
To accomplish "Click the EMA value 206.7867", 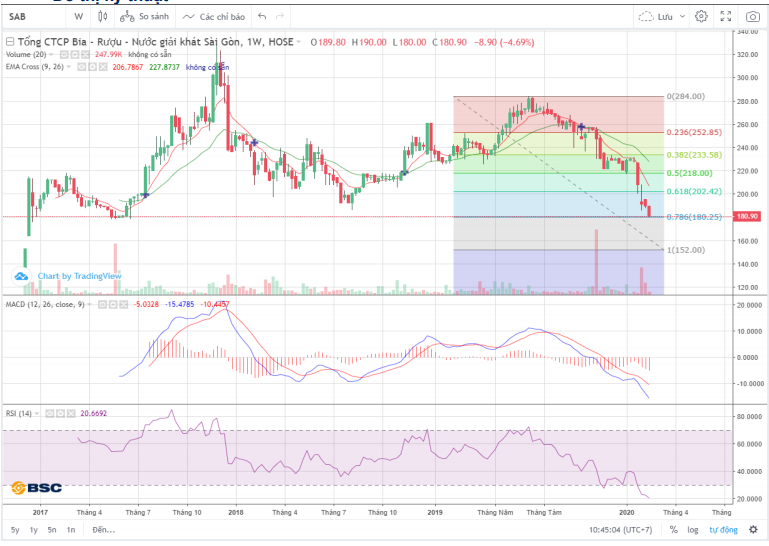I will coord(128,67).
